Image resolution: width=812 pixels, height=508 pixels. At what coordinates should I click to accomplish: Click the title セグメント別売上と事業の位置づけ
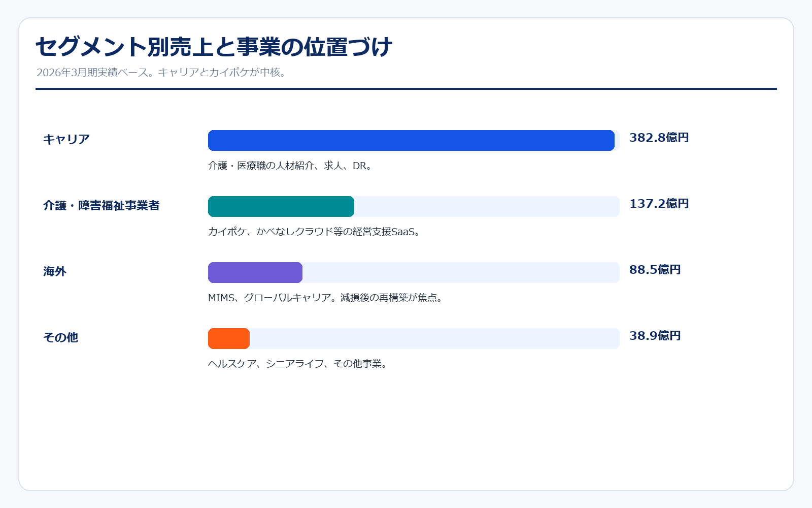pos(214,47)
